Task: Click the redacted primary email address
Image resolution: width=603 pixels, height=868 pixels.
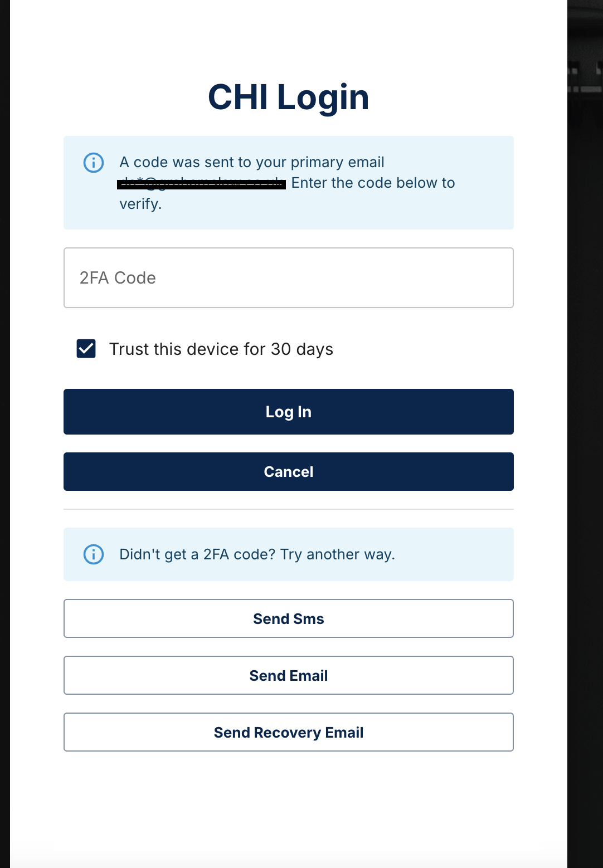Action: pos(201,183)
